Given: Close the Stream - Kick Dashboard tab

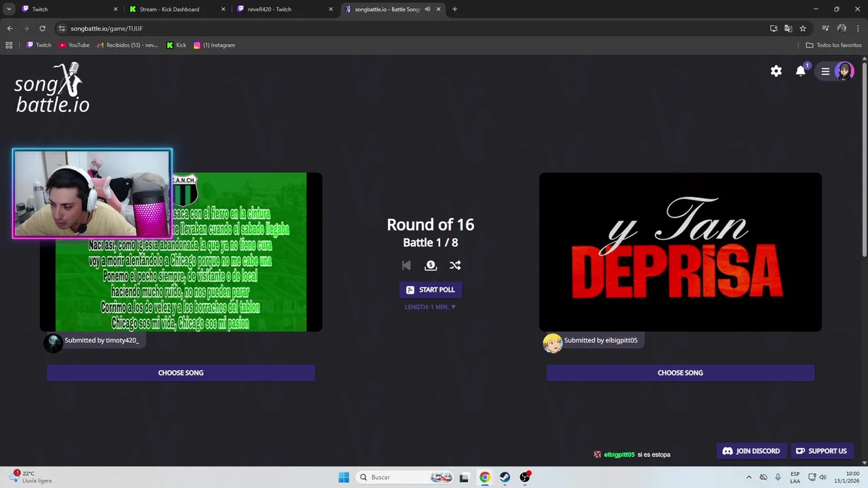Looking at the screenshot, I should click(223, 9).
